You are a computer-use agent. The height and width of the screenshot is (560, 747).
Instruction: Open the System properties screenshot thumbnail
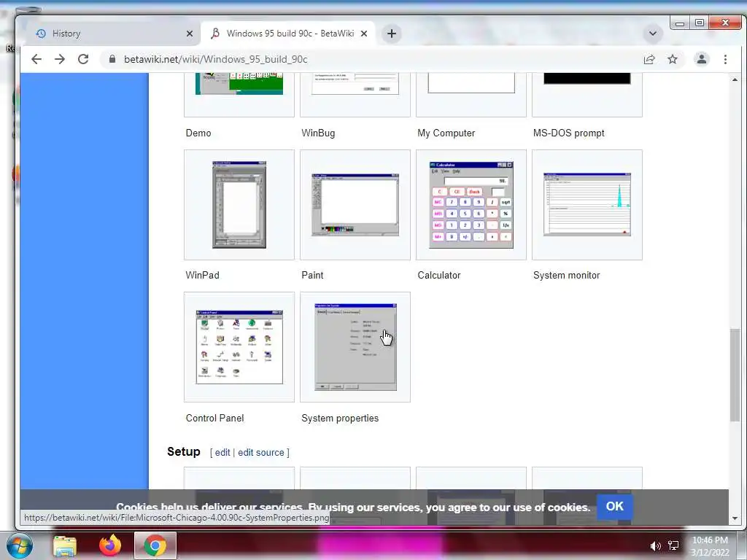pos(355,347)
